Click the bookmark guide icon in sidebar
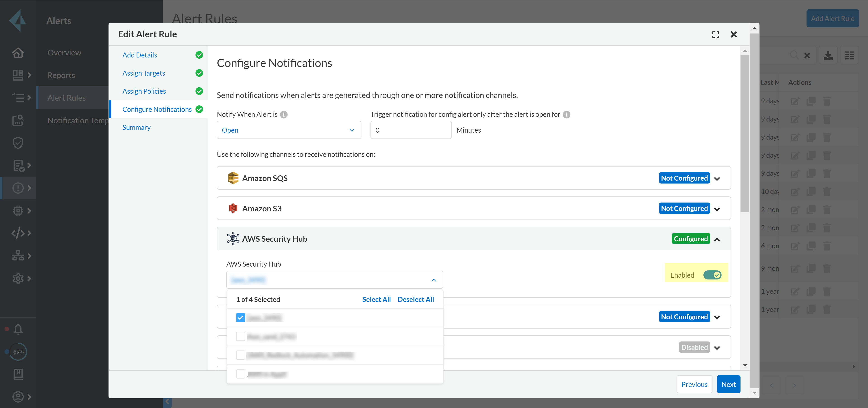 pyautogui.click(x=18, y=374)
